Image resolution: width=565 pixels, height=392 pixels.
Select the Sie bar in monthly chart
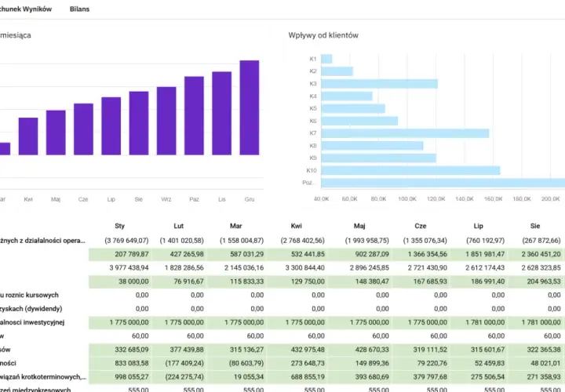(x=139, y=123)
